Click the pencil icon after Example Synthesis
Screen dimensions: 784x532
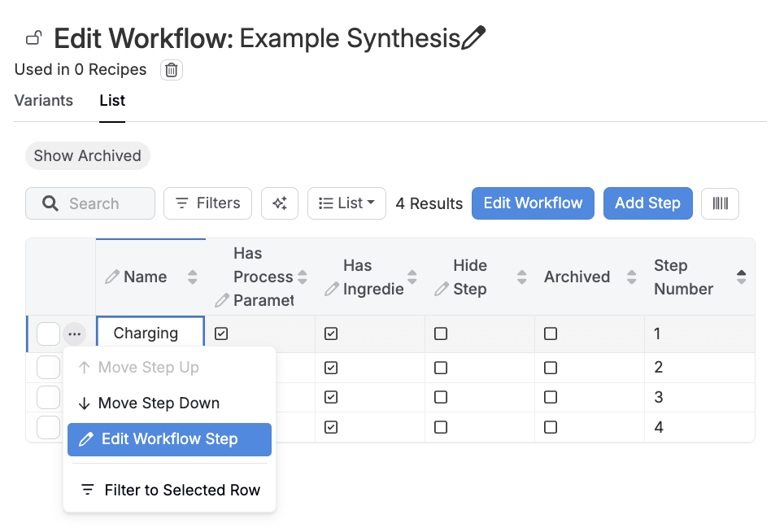point(473,38)
